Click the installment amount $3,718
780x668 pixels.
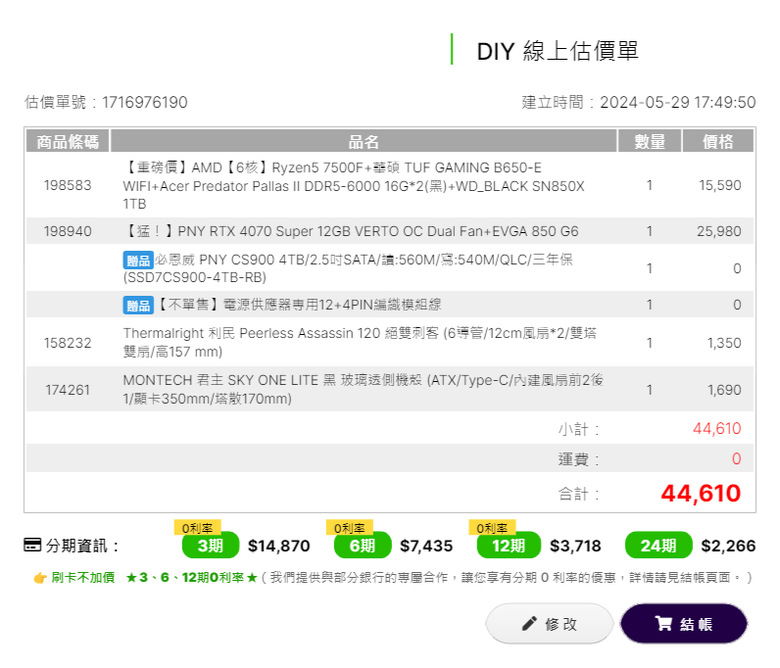[x=576, y=546]
